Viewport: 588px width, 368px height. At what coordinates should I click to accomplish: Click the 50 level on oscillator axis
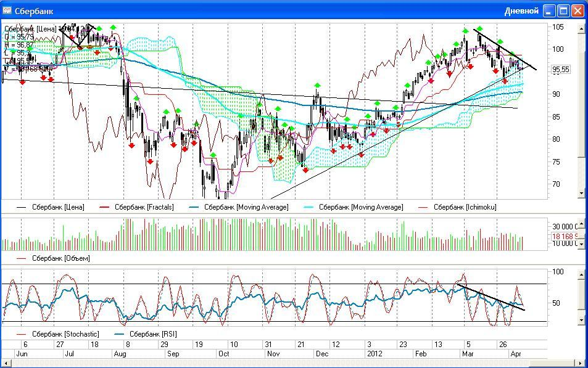tap(556, 303)
